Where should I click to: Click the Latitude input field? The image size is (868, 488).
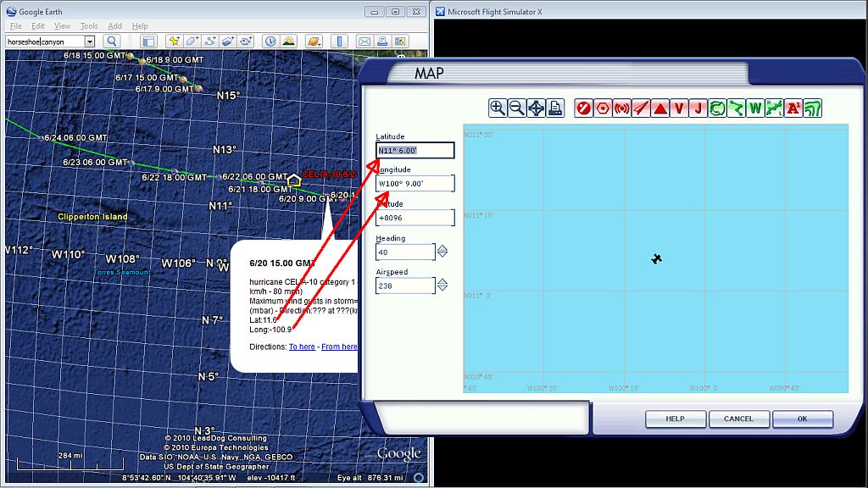point(415,151)
